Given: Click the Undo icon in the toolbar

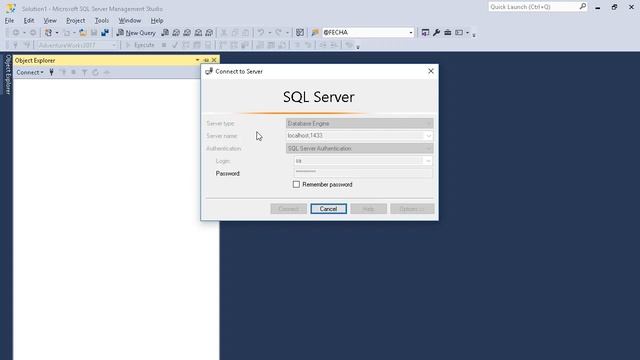Looking at the screenshot, I should [x=260, y=33].
